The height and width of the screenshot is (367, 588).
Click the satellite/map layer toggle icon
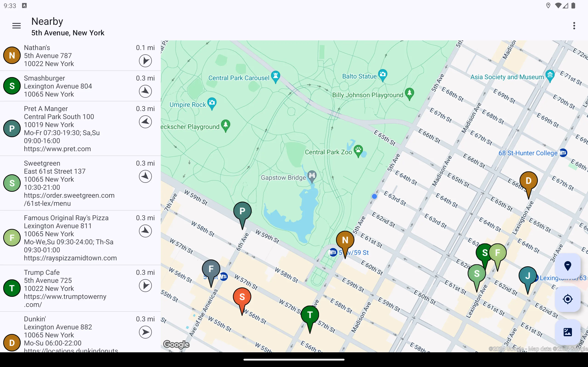pyautogui.click(x=568, y=332)
